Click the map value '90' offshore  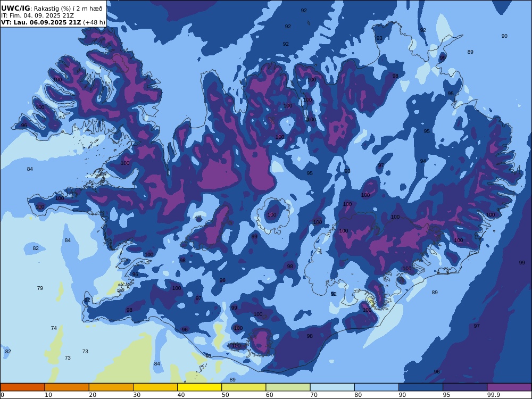tap(504, 36)
